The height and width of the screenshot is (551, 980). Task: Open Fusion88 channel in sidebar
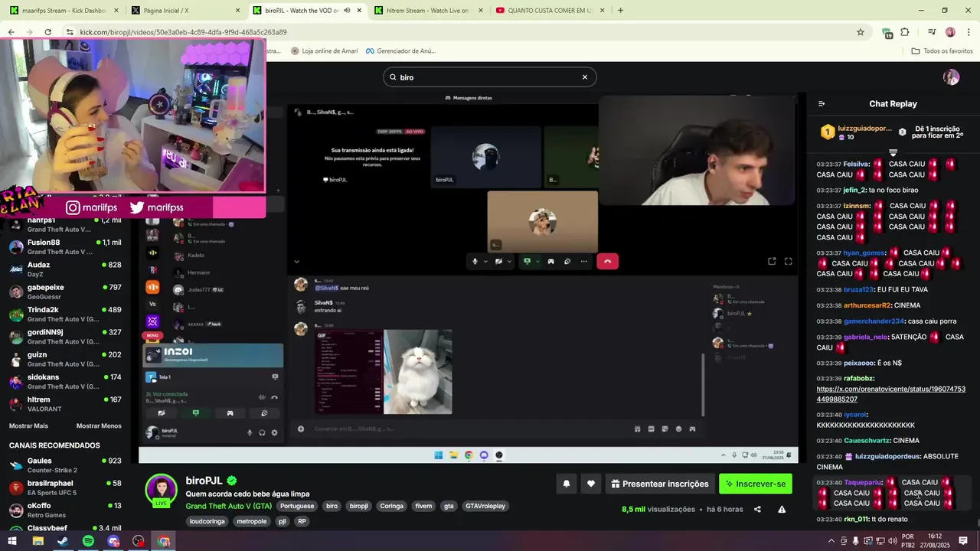[x=66, y=246]
